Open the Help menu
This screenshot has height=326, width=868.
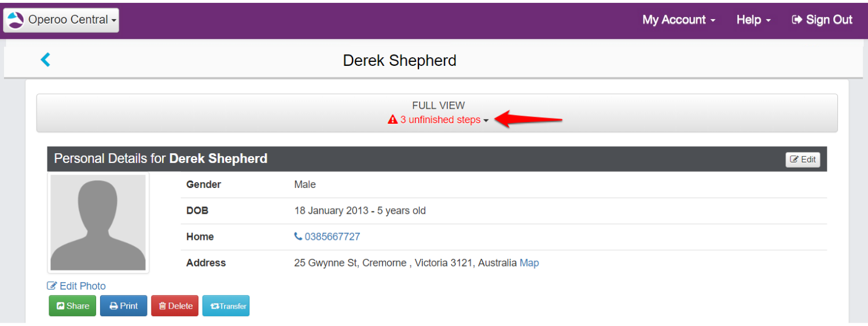(753, 20)
